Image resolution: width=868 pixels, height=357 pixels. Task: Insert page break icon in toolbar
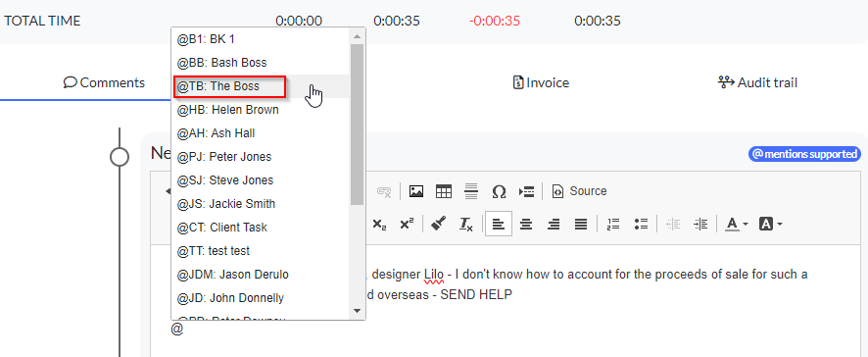(526, 191)
